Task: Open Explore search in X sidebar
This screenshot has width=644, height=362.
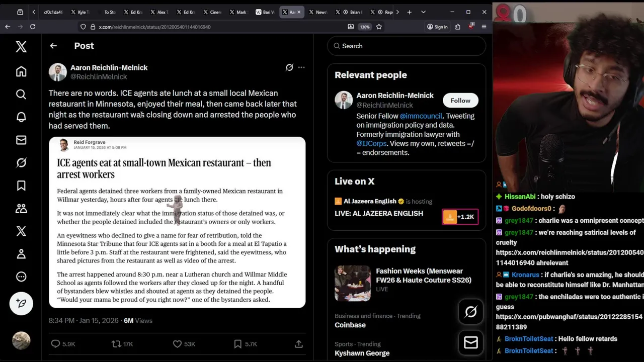Action: coord(21,94)
